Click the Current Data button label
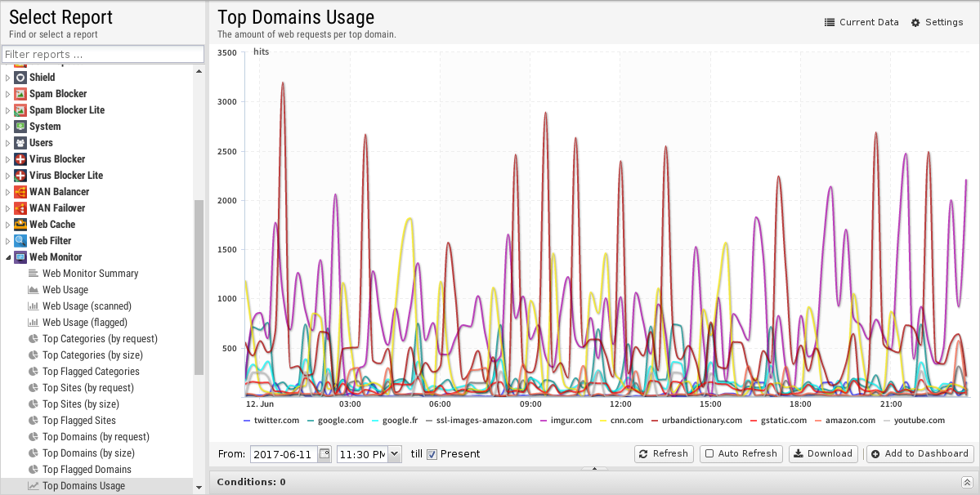Viewport: 980px width, 495px height. (869, 23)
